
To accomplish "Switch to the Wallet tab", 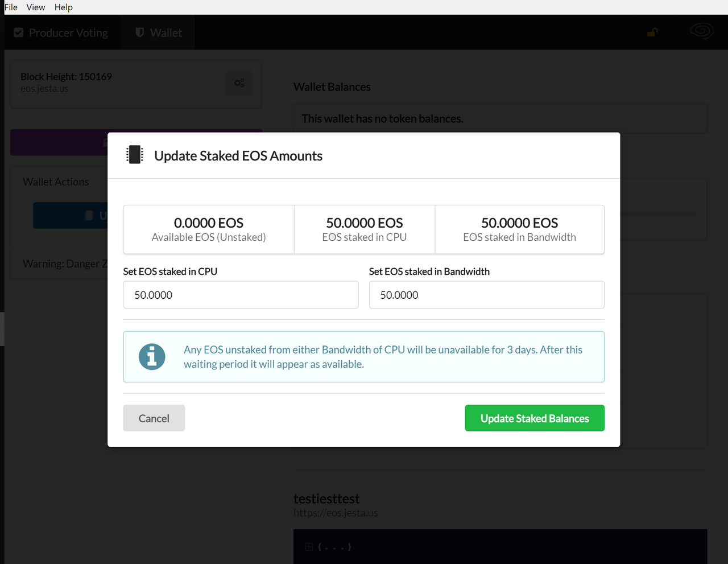I will click(x=166, y=33).
